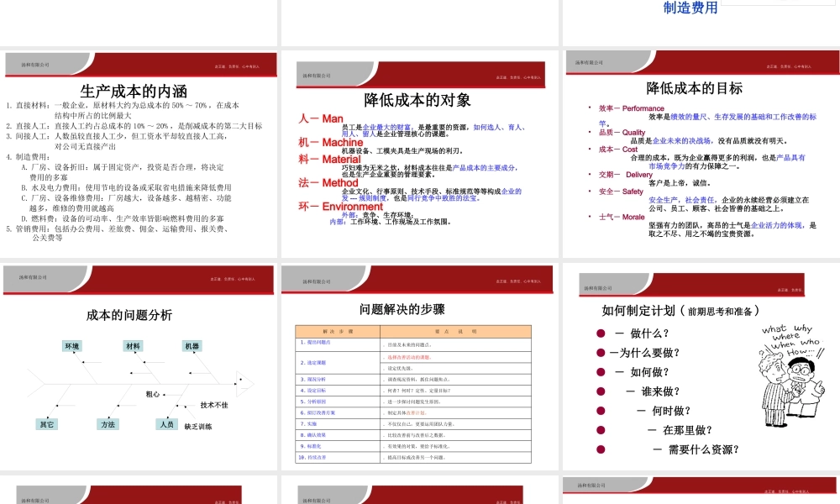Click the red heading 料— Material
The width and height of the screenshot is (840, 504).
click(x=329, y=159)
